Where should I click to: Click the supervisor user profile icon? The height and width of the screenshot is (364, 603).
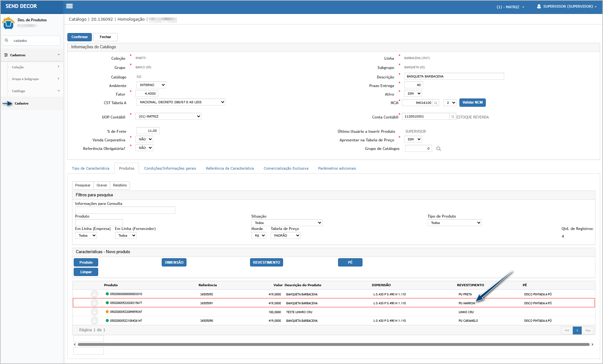(539, 6)
